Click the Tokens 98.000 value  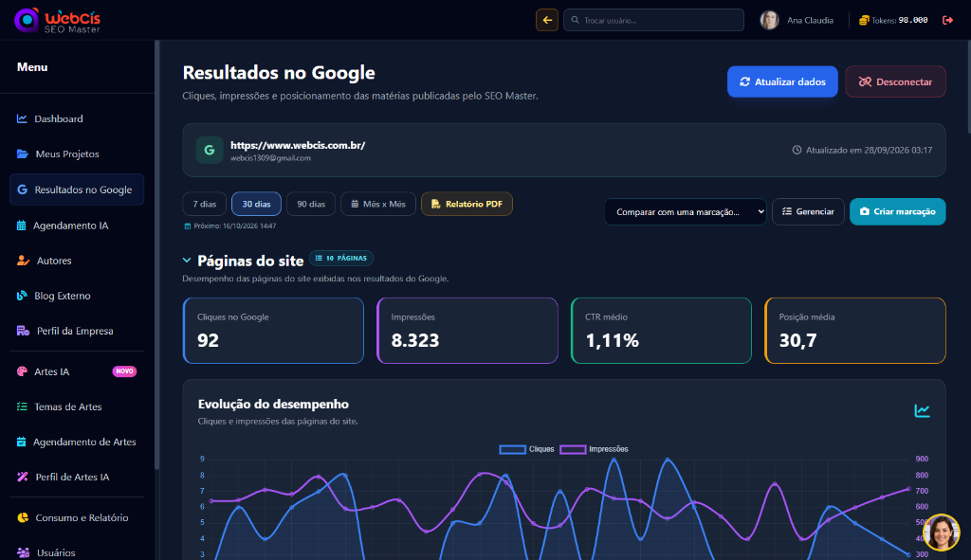coord(913,21)
